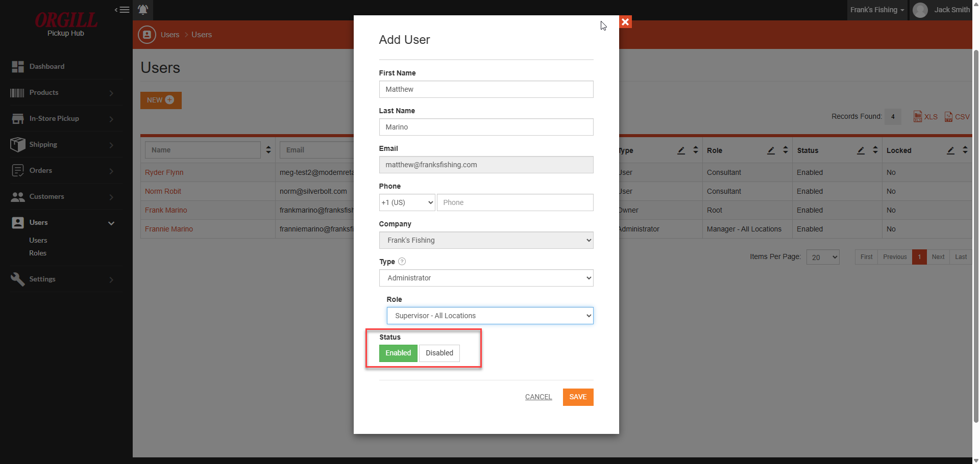Expand the Settings sidebar menu
Image resolution: width=980 pixels, height=464 pixels.
click(111, 279)
